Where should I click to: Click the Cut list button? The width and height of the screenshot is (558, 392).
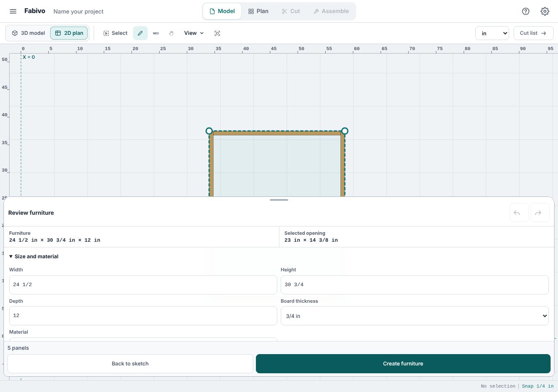pyautogui.click(x=533, y=33)
